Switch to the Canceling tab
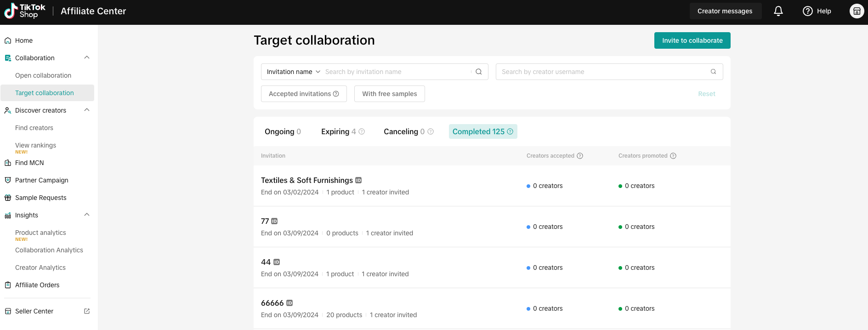The width and height of the screenshot is (868, 330). pyautogui.click(x=408, y=131)
